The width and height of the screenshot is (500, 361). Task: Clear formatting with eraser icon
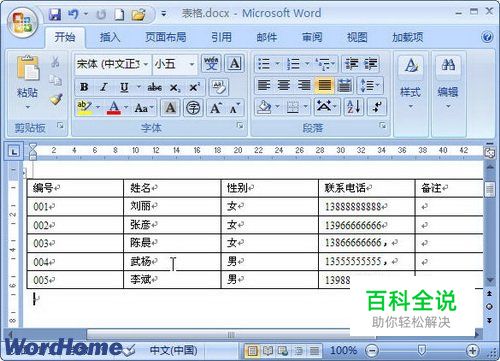pos(219,87)
